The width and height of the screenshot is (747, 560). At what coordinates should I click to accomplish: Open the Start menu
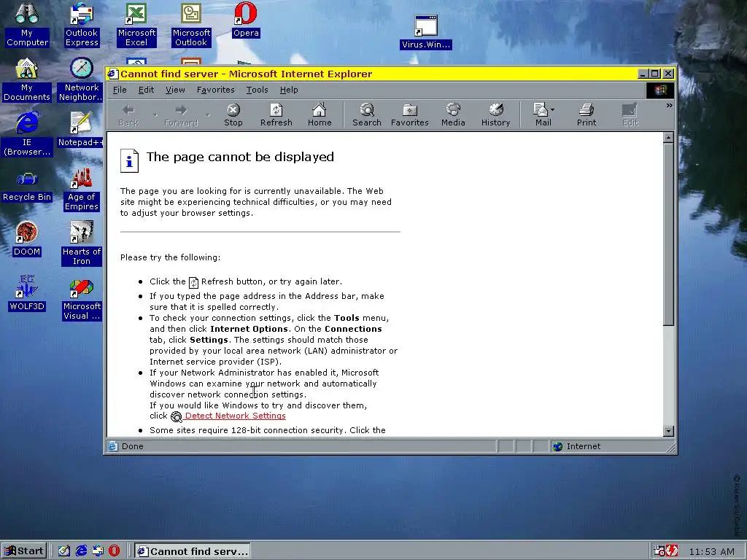24,551
